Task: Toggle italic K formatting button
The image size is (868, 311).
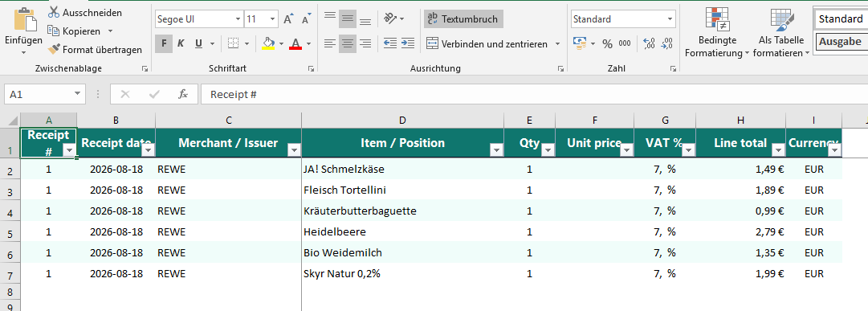Action: tap(181, 43)
